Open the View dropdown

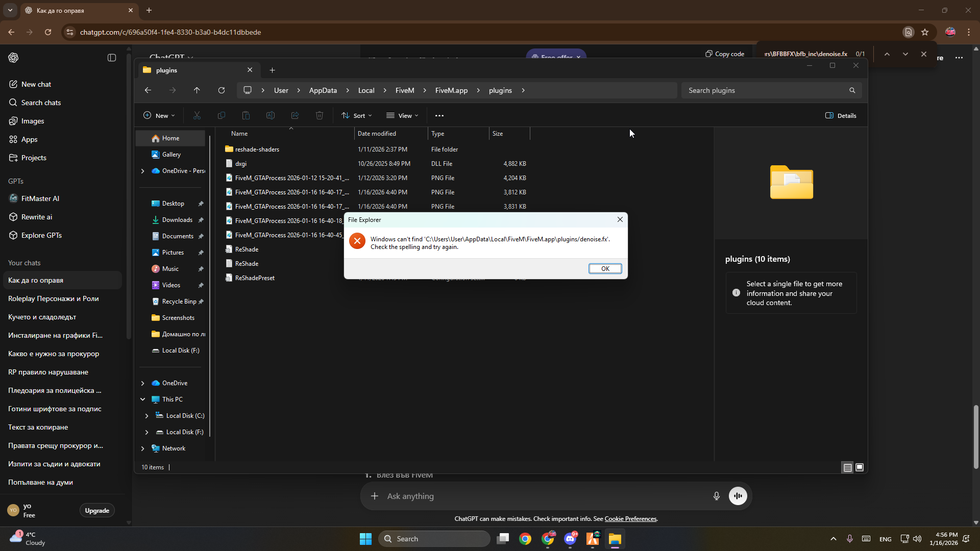[x=402, y=116]
